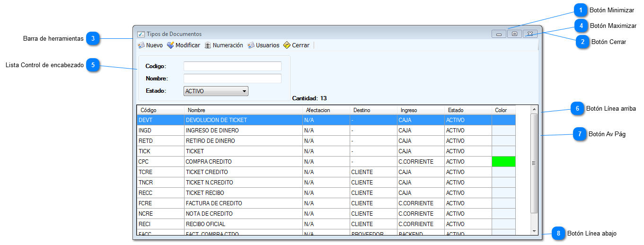This screenshot has width=644, height=245.
Task: Click the Tipos de Documentos title icon
Action: coord(141,34)
